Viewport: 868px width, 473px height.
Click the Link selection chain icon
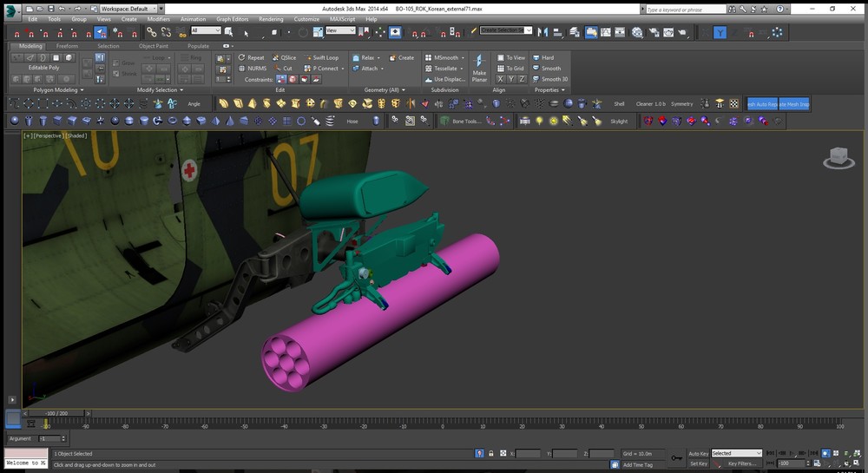pyautogui.click(x=151, y=32)
